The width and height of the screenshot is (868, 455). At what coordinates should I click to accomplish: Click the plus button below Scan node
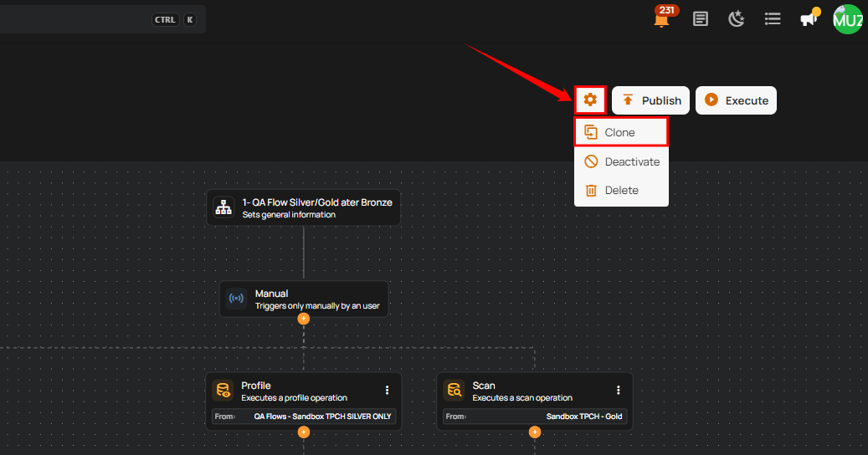click(x=535, y=432)
